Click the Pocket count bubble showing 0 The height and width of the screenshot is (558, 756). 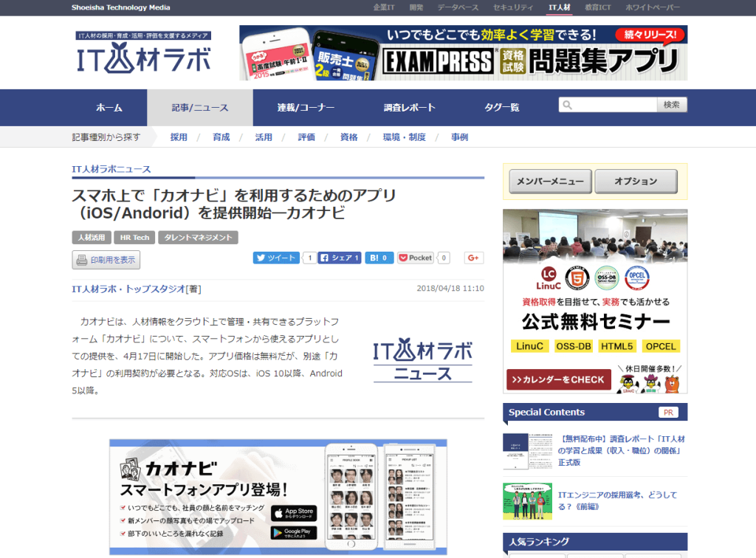pos(444,258)
